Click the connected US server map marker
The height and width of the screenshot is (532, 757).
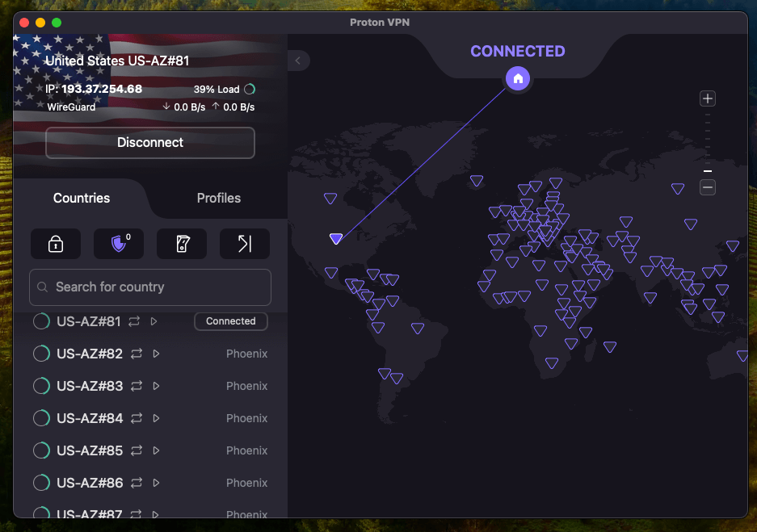point(336,238)
